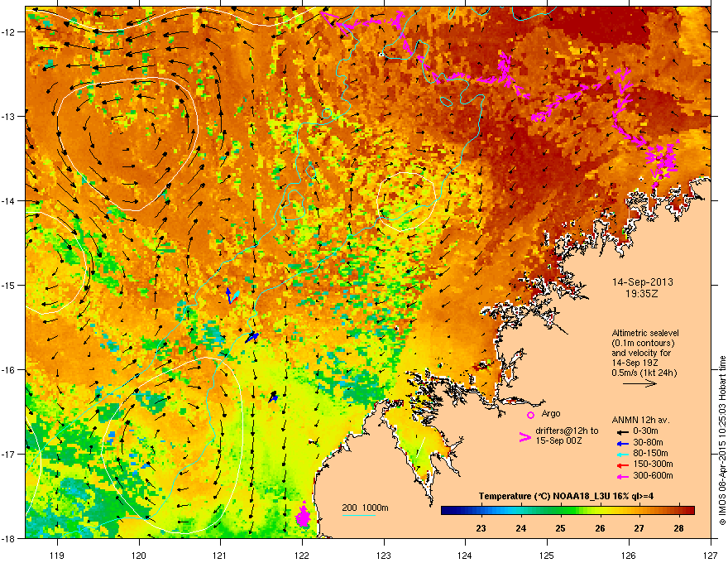728x563 pixels.
Task: Click the 300-600m depth text
Action: 653,475
